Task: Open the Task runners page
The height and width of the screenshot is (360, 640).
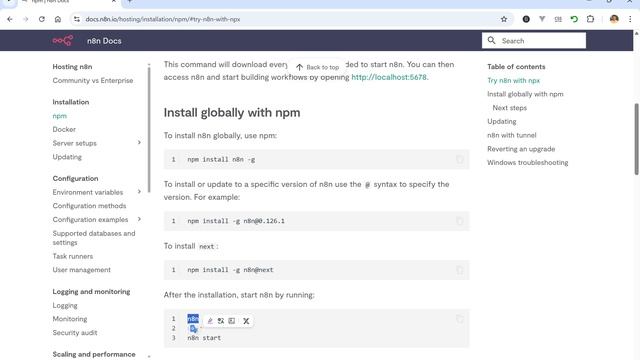Action: tap(73, 256)
